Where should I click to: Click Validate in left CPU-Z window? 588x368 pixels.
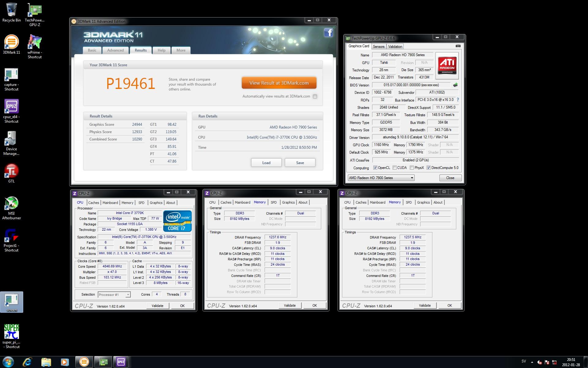tap(157, 306)
